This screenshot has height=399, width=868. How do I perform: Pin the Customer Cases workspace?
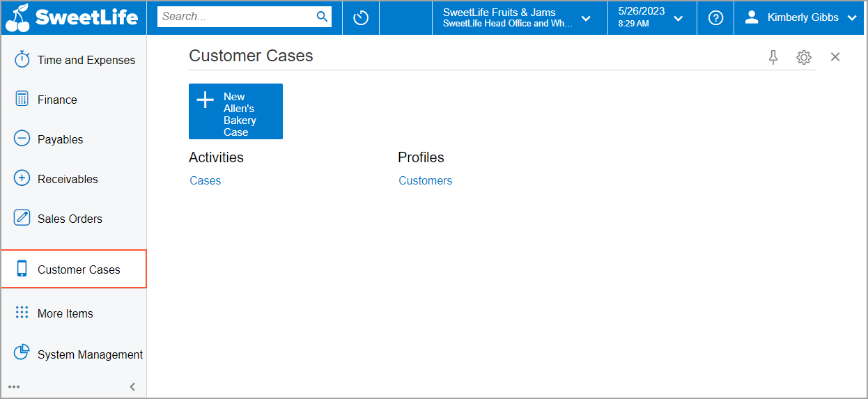click(773, 57)
